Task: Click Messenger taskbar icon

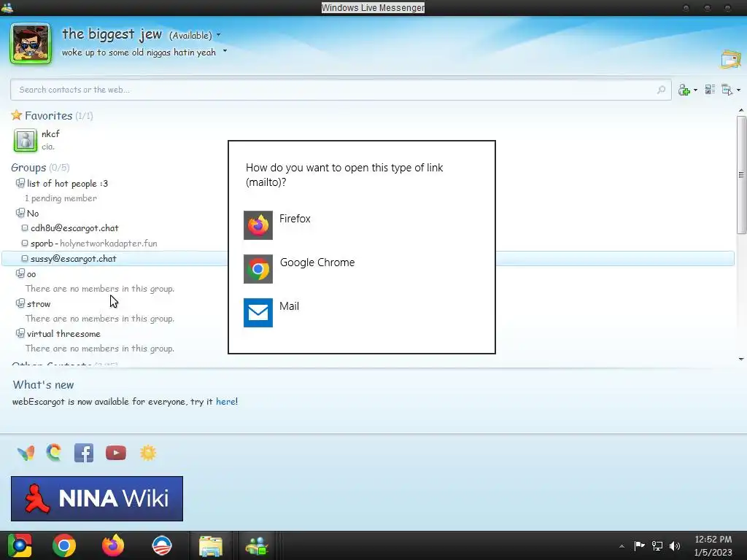Action: coord(257,545)
